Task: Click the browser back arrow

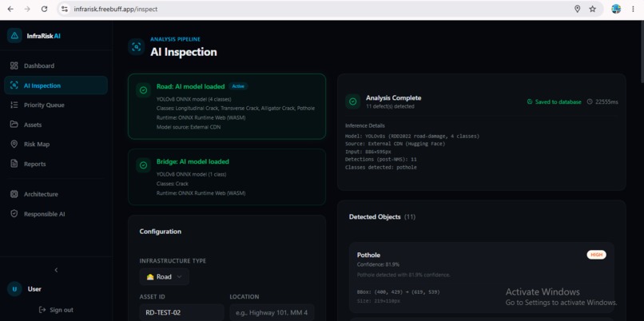Action: click(x=10, y=9)
